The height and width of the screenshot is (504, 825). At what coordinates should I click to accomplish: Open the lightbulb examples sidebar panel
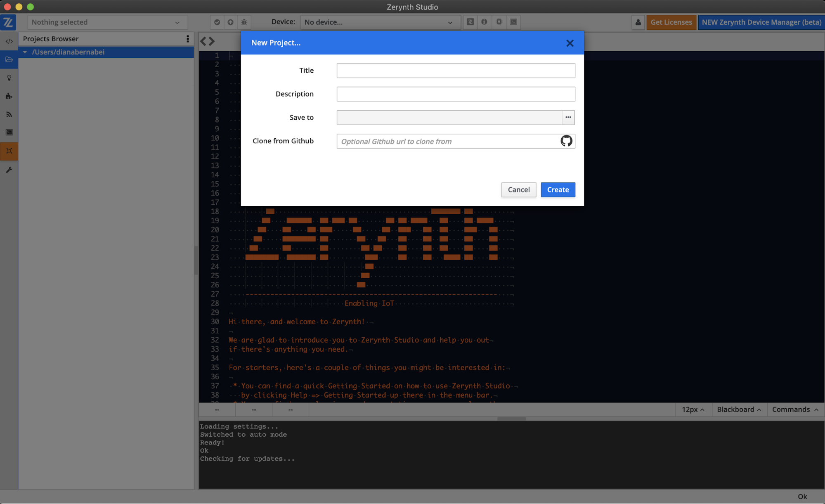[9, 78]
